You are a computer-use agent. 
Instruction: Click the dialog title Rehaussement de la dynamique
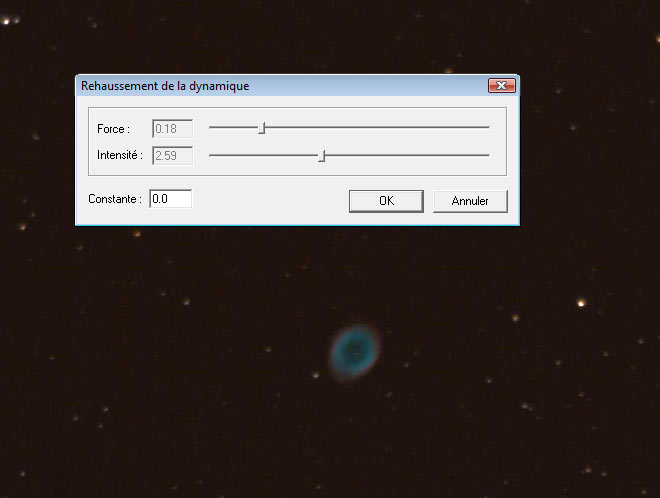(165, 86)
